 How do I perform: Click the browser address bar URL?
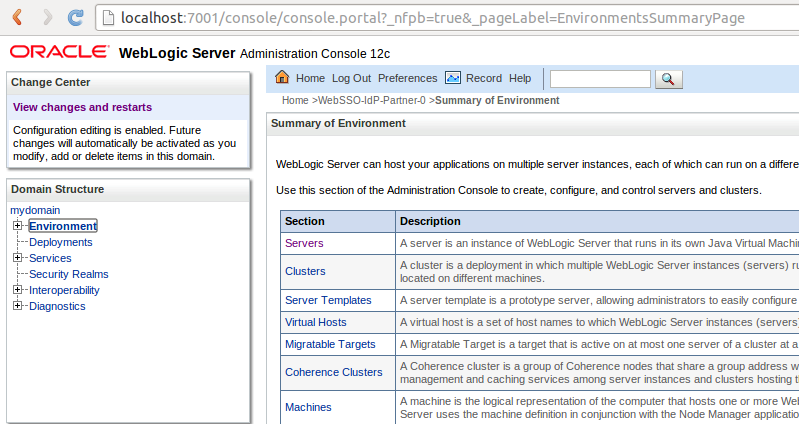tap(433, 18)
